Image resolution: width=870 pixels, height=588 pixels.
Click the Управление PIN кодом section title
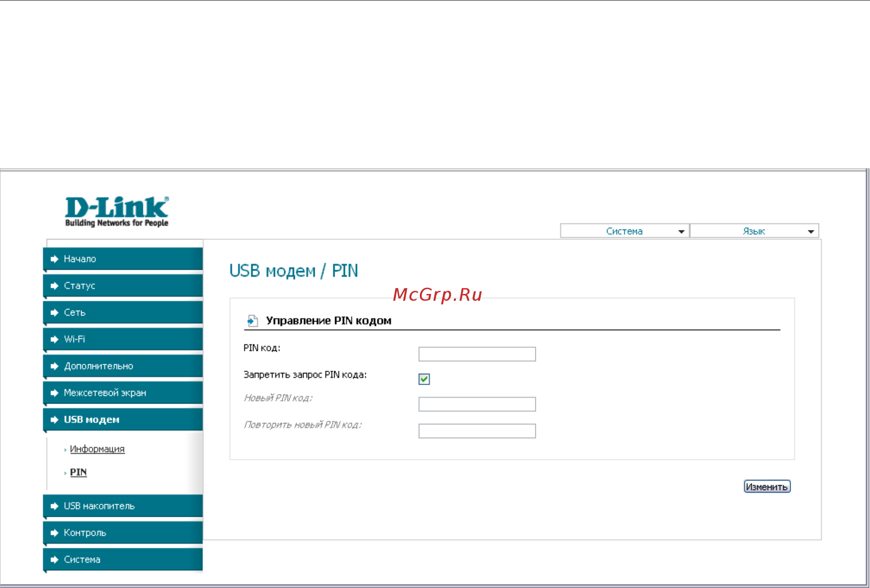328,321
